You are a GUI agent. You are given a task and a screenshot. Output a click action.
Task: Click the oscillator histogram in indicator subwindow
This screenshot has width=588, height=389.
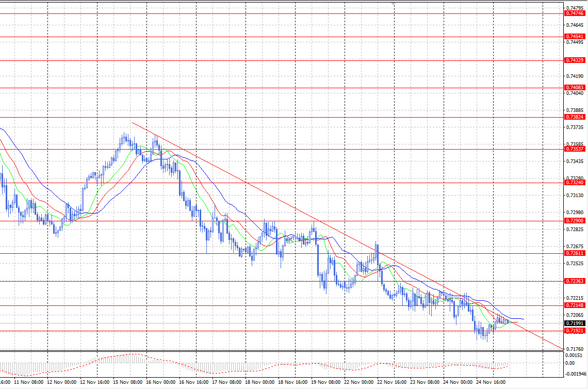pos(255,365)
